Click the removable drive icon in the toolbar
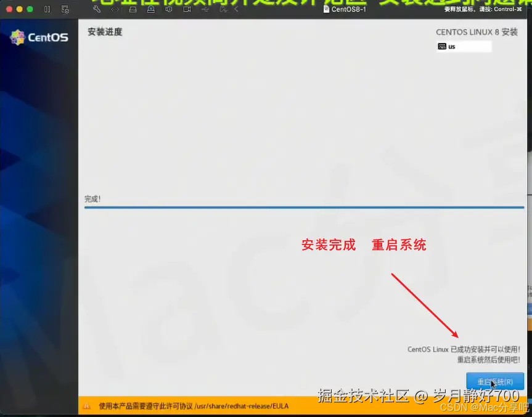The height and width of the screenshot is (417, 532). coord(150,9)
